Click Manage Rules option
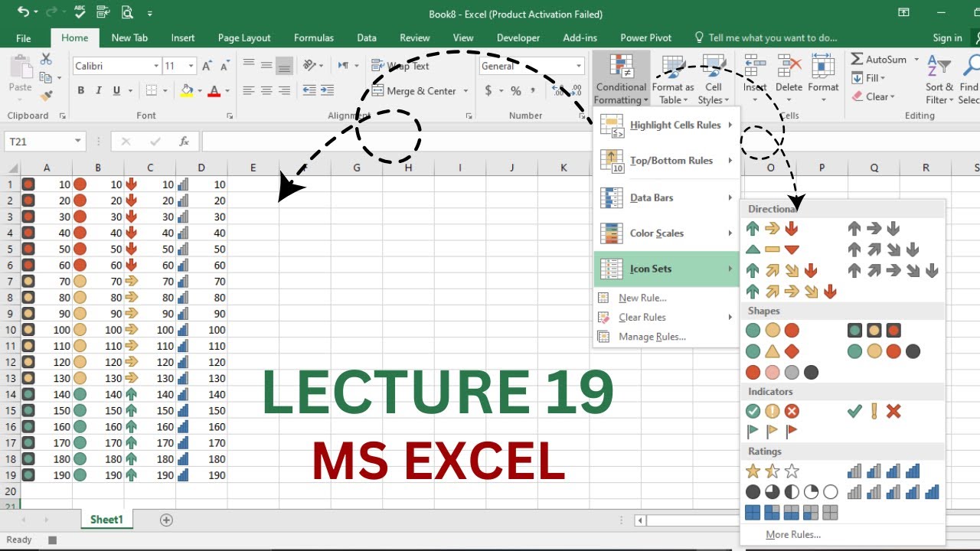This screenshot has width=980, height=551. point(652,337)
